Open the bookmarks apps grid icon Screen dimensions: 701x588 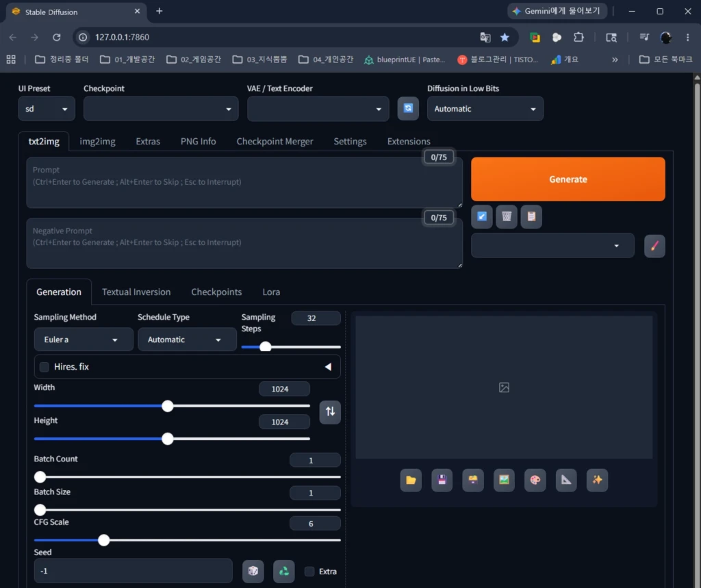click(11, 59)
